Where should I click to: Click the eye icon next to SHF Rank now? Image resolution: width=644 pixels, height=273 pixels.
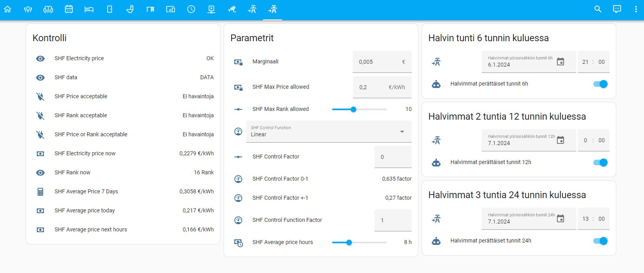point(40,173)
